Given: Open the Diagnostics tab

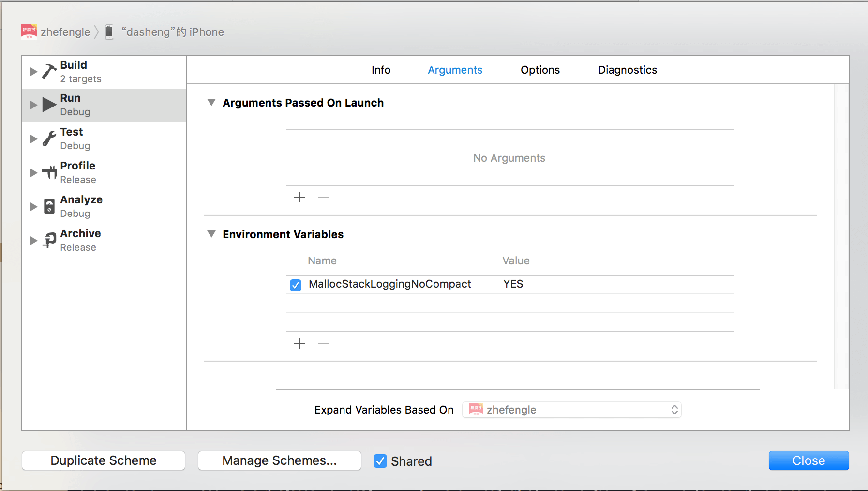Looking at the screenshot, I should [627, 70].
